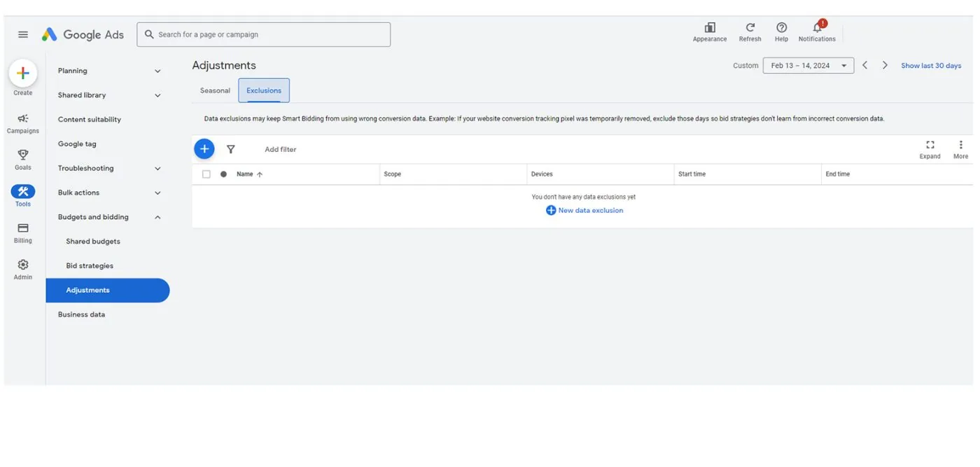980x467 pixels.
Task: Click the Start time column header
Action: (x=692, y=174)
